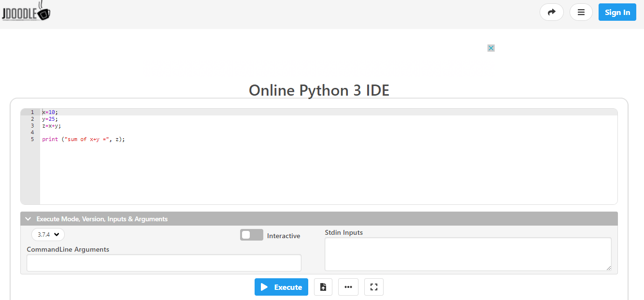The image size is (644, 300).
Task: Click the ellipsis for more options
Action: [348, 286]
